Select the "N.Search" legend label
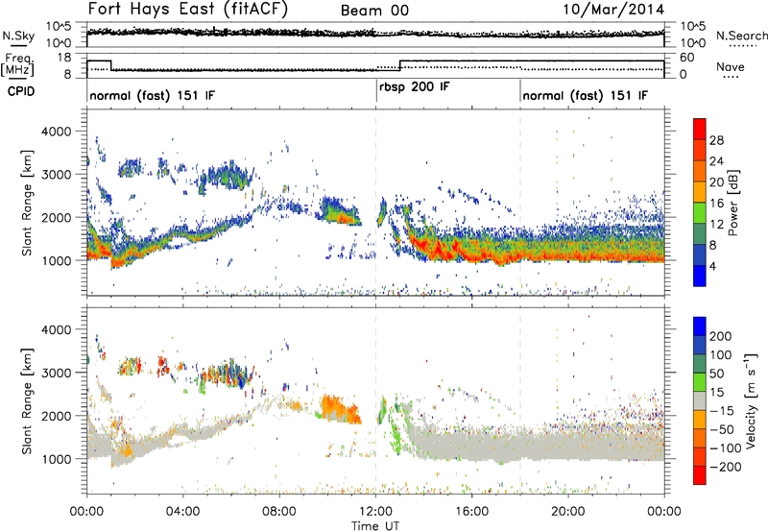 coord(741,36)
